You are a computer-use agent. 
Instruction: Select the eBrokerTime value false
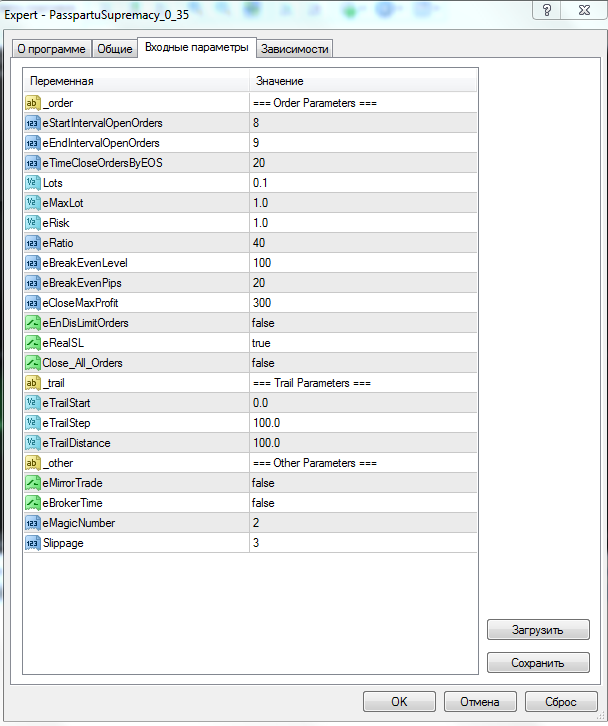point(364,503)
